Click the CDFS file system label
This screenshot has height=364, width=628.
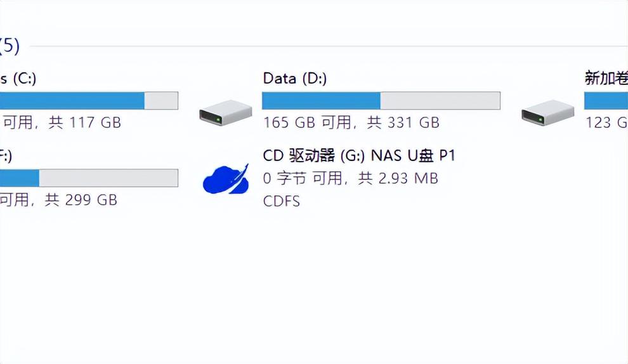pyautogui.click(x=281, y=202)
